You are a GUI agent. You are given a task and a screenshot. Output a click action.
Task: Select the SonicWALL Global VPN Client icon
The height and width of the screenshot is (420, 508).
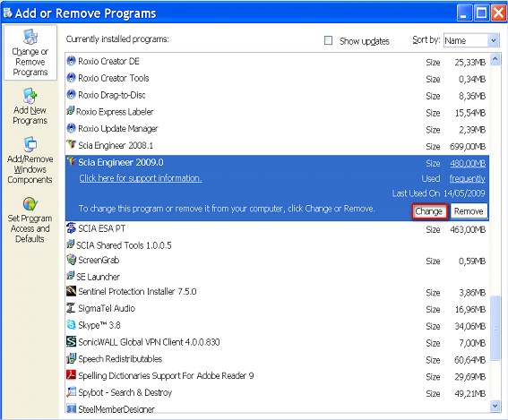[x=71, y=341]
